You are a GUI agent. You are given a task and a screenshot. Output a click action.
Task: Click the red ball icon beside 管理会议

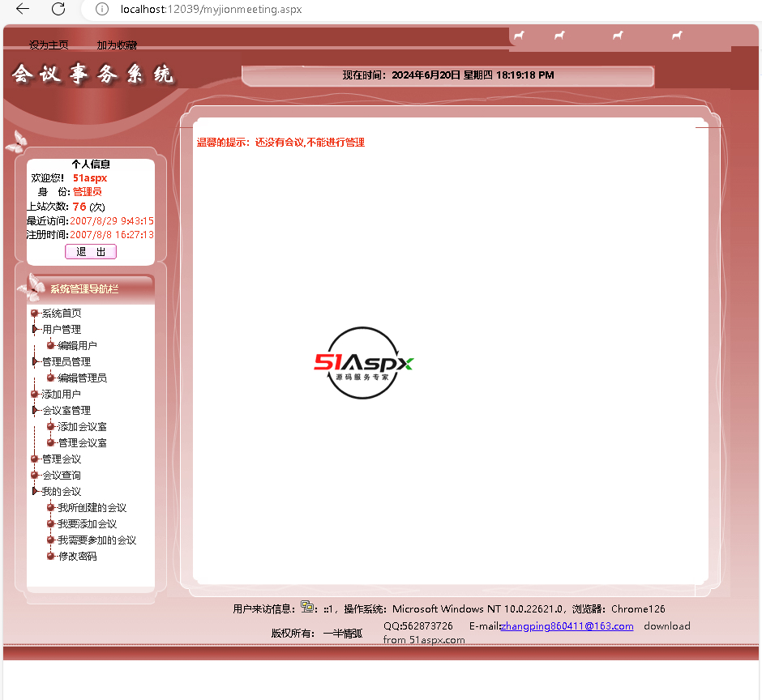coord(35,459)
